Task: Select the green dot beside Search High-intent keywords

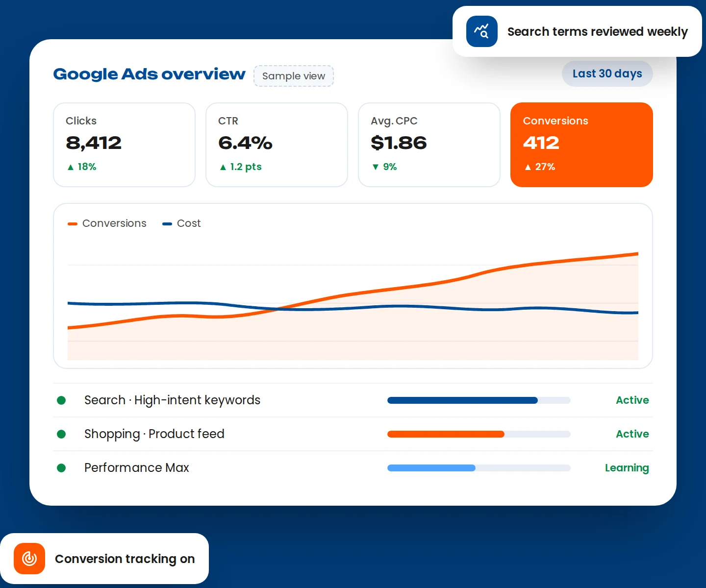Action: [61, 400]
